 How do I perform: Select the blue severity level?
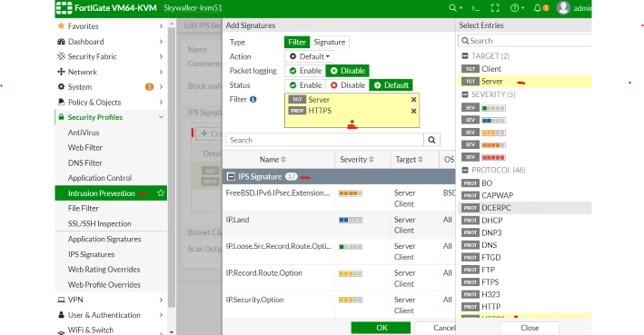[494, 120]
